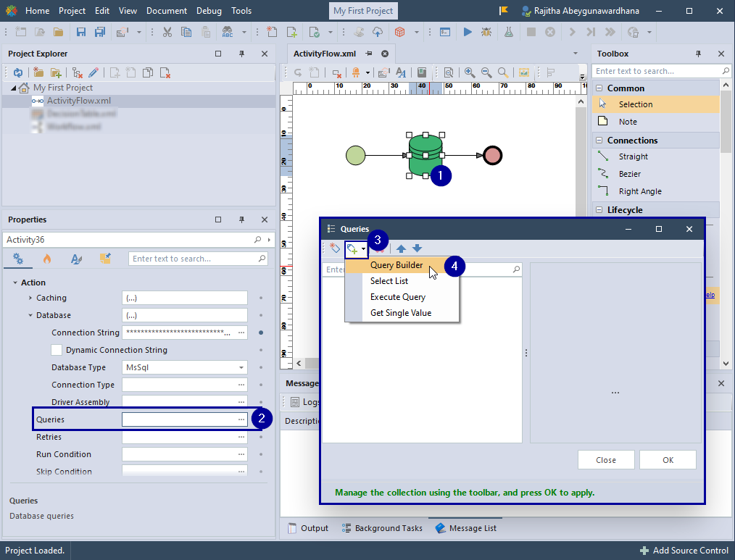735x560 pixels.
Task: Click the Copy icon in main toolbar
Action: (186, 32)
